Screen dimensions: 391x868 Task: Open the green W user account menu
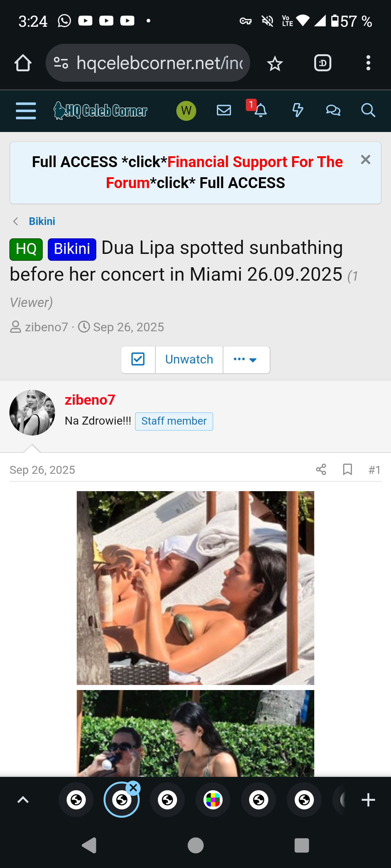(x=186, y=110)
